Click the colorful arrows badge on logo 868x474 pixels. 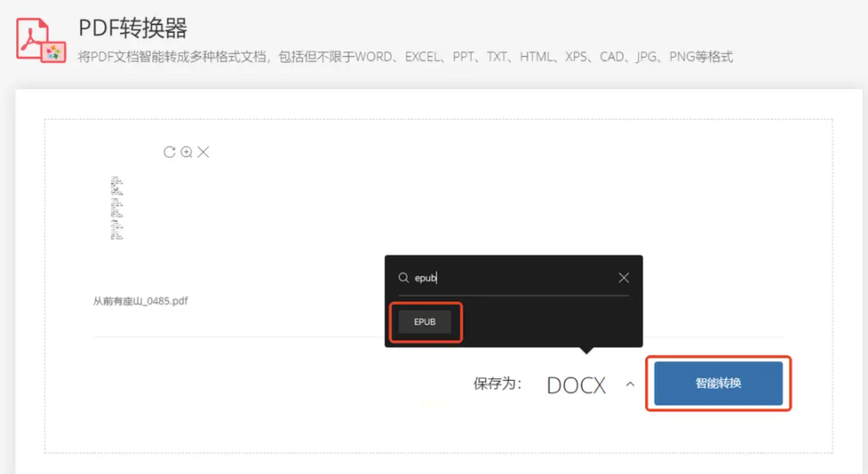point(53,53)
